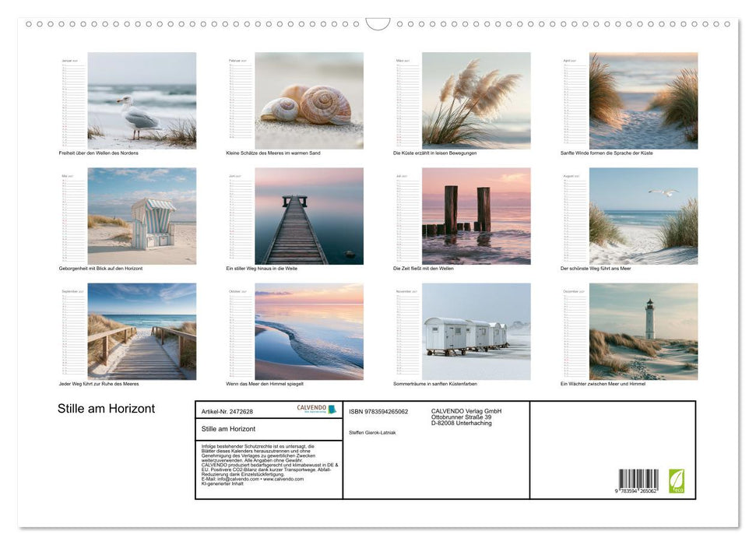Click the August flying seagull beach photo
The width and height of the screenshot is (756, 545).
pyautogui.click(x=644, y=216)
